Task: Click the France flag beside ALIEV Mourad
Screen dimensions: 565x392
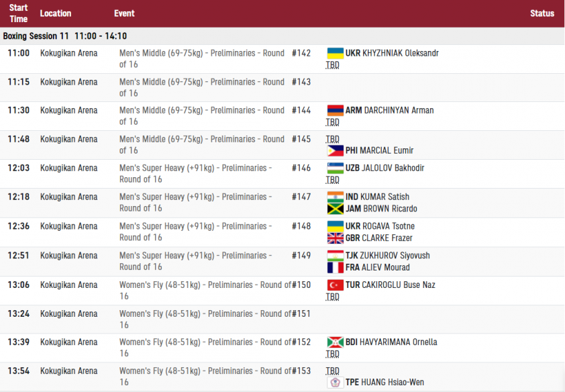Action: [x=335, y=268]
